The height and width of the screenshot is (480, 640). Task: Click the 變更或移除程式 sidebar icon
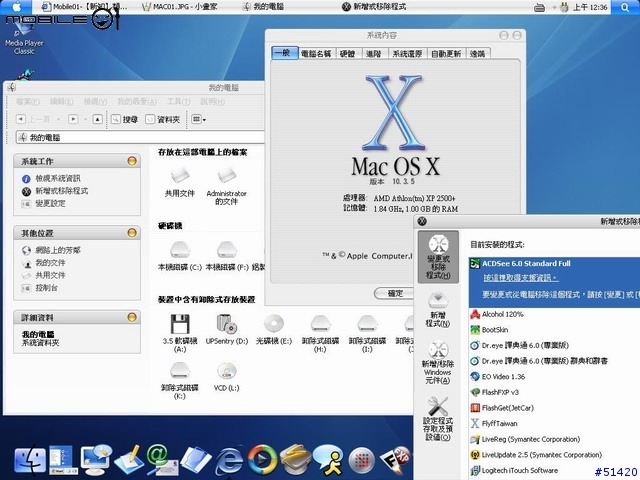438,257
